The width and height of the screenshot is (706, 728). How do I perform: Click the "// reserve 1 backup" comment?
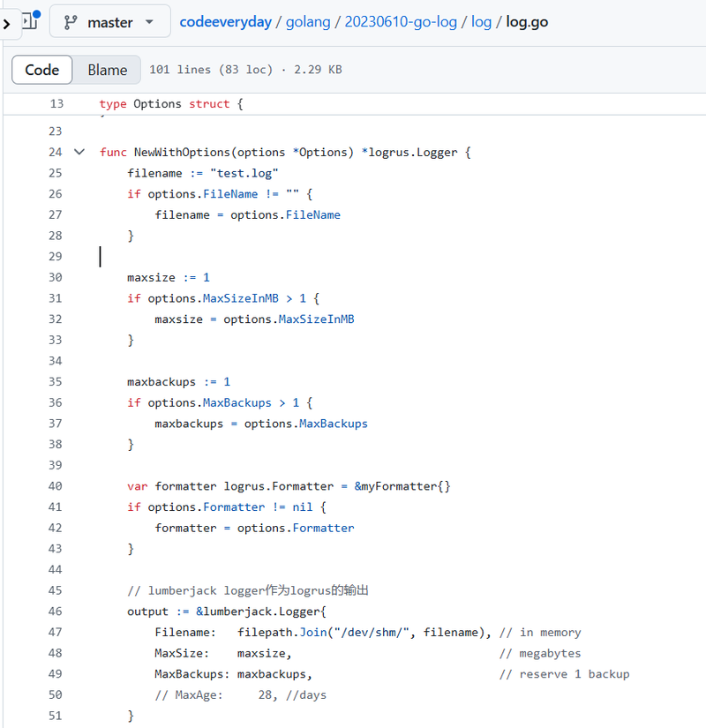pos(564,674)
